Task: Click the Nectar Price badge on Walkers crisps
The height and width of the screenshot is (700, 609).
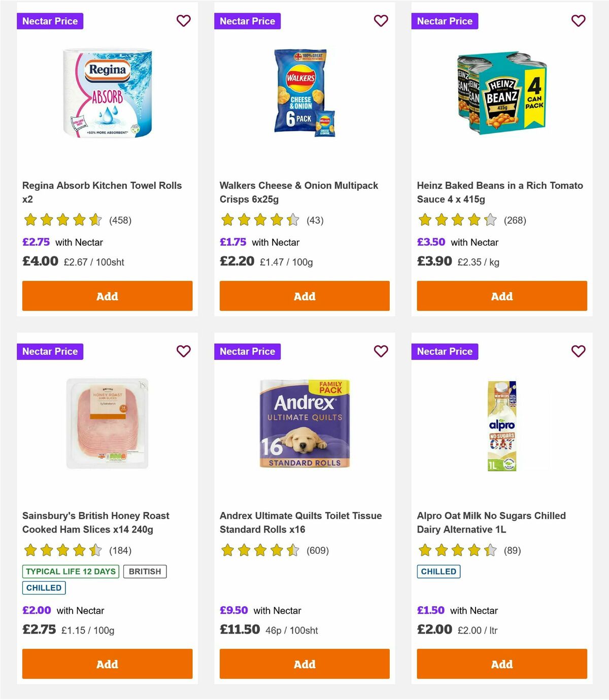Action: coord(247,21)
